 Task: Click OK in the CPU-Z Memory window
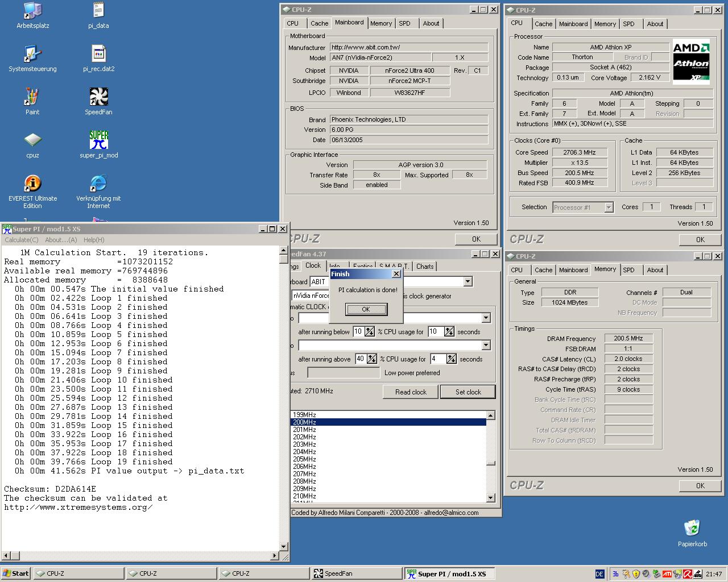700,485
